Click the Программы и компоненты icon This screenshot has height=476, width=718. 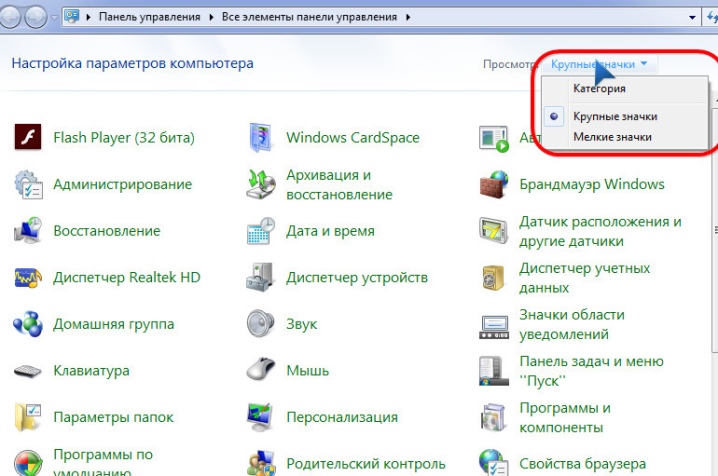point(493,417)
